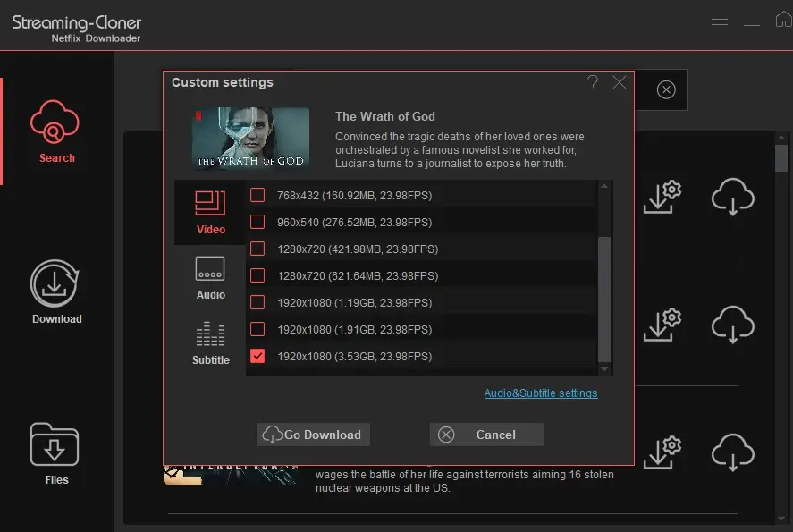The width and height of the screenshot is (793, 532).
Task: Open custom download settings for first result
Action: pos(662,196)
